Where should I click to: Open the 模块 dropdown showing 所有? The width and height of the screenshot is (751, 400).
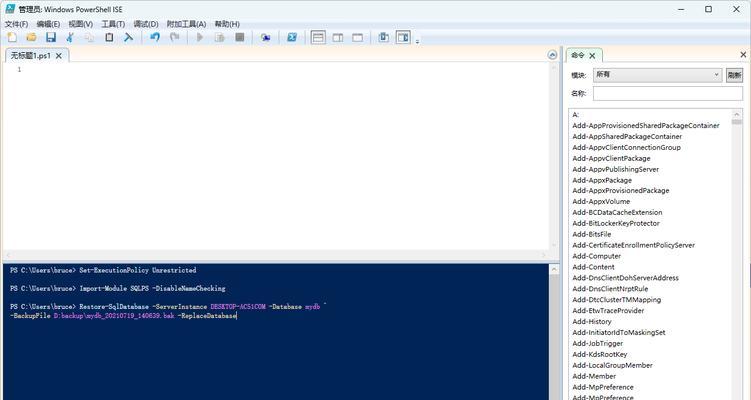click(x=657, y=75)
